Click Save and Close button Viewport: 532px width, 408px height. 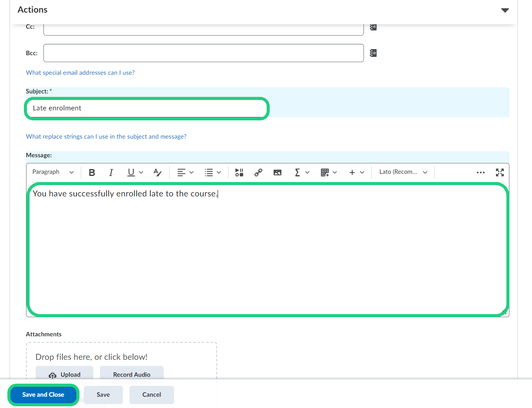click(43, 395)
